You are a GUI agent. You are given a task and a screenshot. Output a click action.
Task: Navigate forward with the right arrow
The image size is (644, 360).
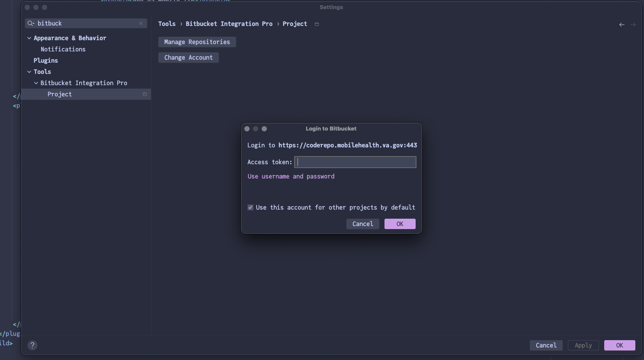(x=633, y=25)
